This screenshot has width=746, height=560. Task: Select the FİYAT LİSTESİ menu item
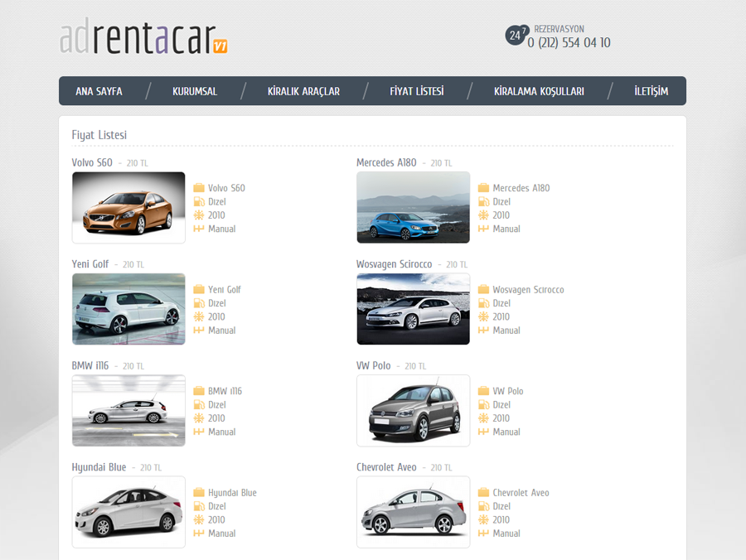[x=417, y=91]
